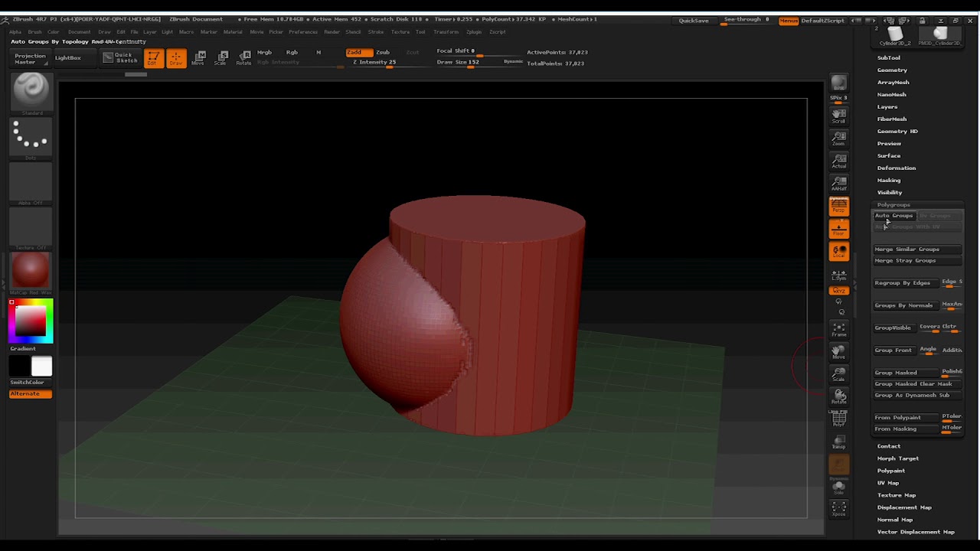
Task: Click the Xpose icon
Action: click(x=839, y=510)
